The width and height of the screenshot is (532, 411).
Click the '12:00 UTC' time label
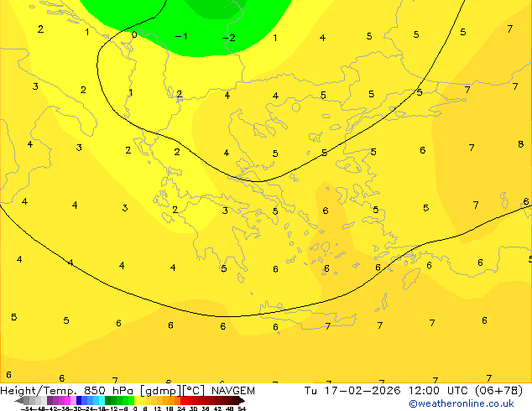[438, 391]
